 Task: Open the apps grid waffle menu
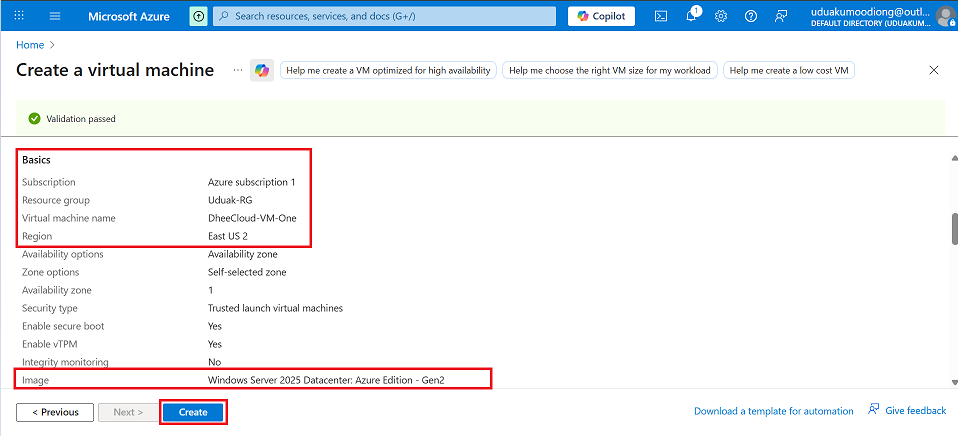pyautogui.click(x=19, y=16)
